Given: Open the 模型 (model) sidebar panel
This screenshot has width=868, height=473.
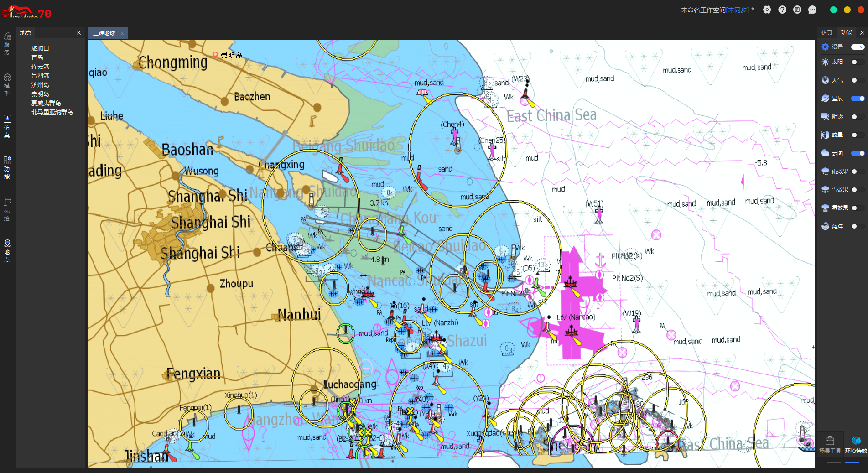Looking at the screenshot, I should (x=7, y=85).
